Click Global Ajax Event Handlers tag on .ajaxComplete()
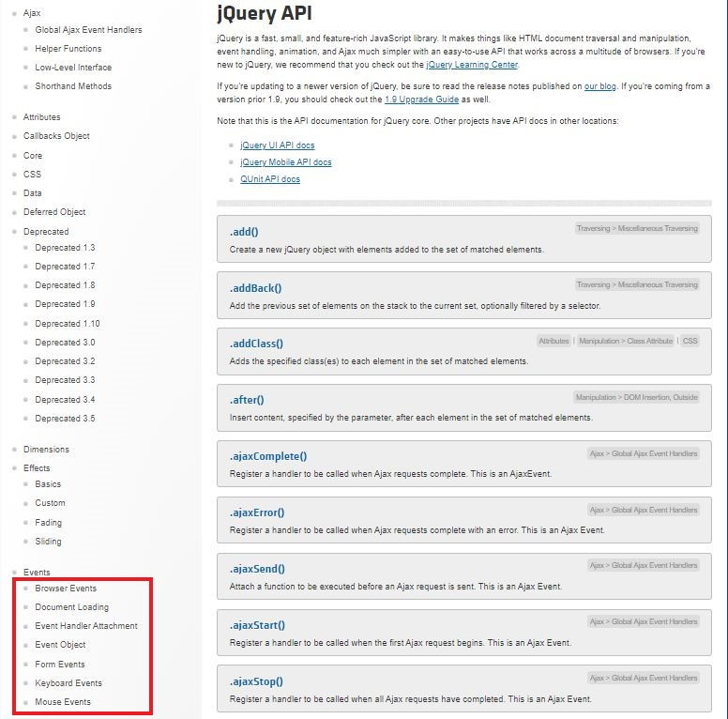728x719 pixels. (654, 453)
